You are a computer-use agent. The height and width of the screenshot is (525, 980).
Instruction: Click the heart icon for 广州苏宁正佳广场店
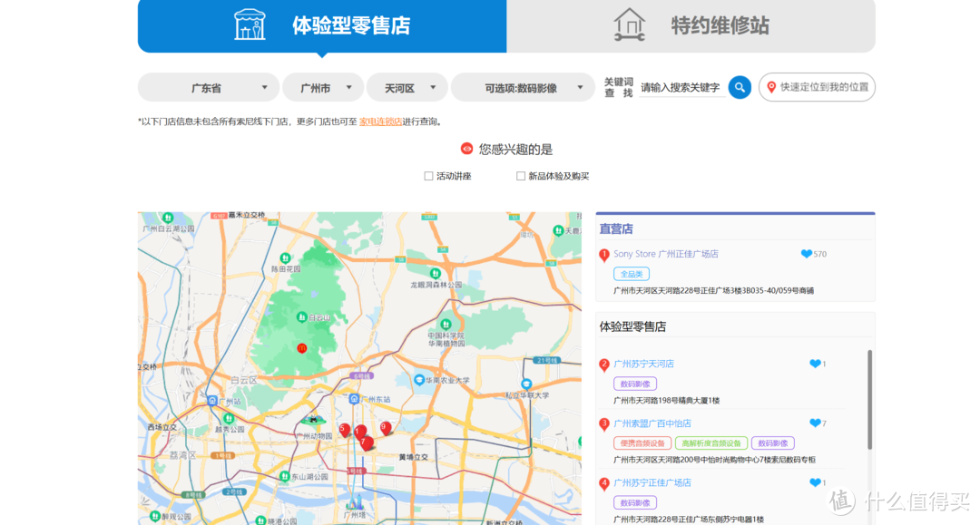tap(815, 482)
